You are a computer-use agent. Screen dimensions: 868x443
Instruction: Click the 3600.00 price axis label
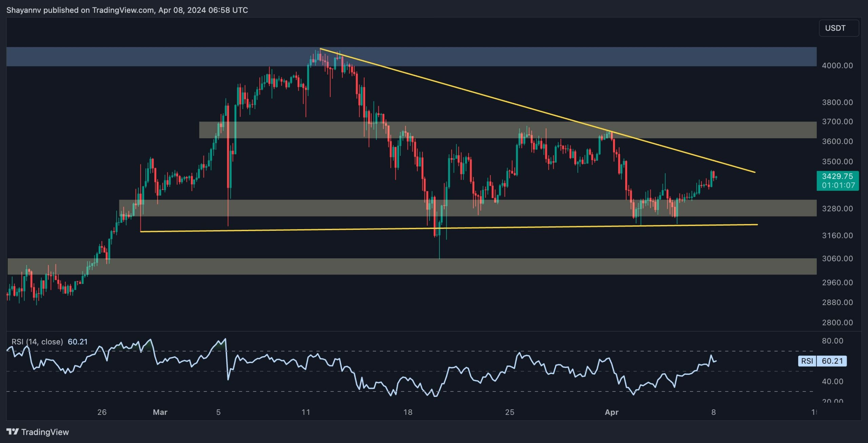(837, 141)
